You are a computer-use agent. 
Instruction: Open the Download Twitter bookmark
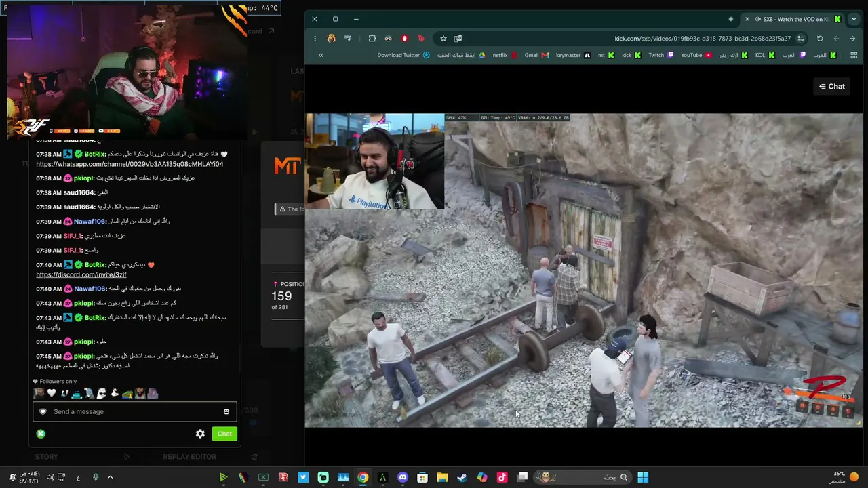403,55
